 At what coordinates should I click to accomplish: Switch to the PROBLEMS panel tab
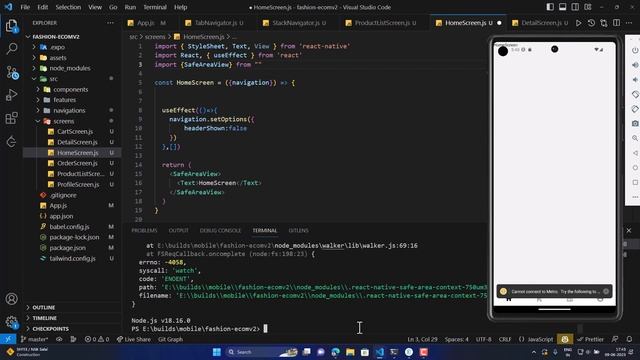[x=144, y=231]
